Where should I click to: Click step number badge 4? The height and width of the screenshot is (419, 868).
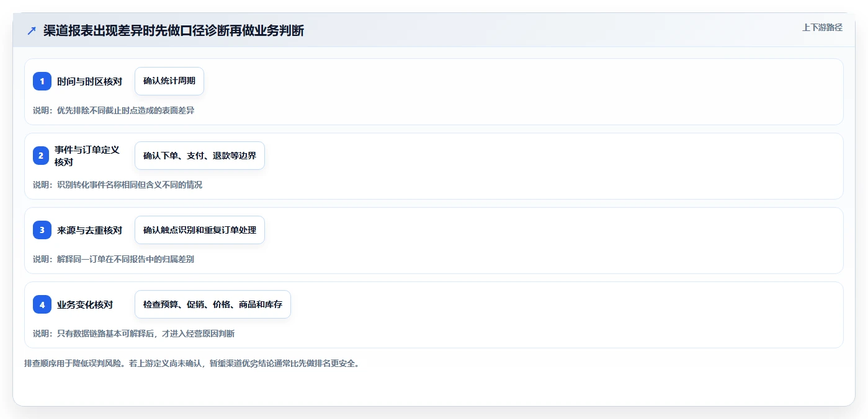point(42,304)
